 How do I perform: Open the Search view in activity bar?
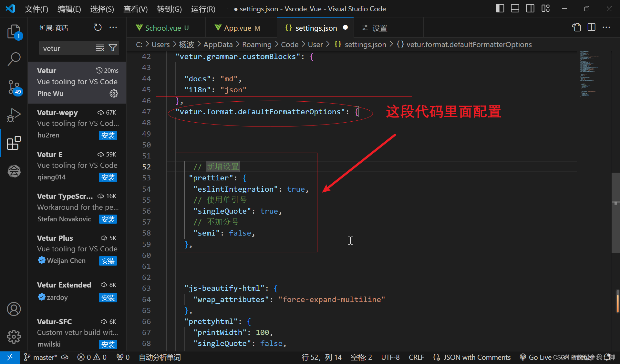pos(14,59)
